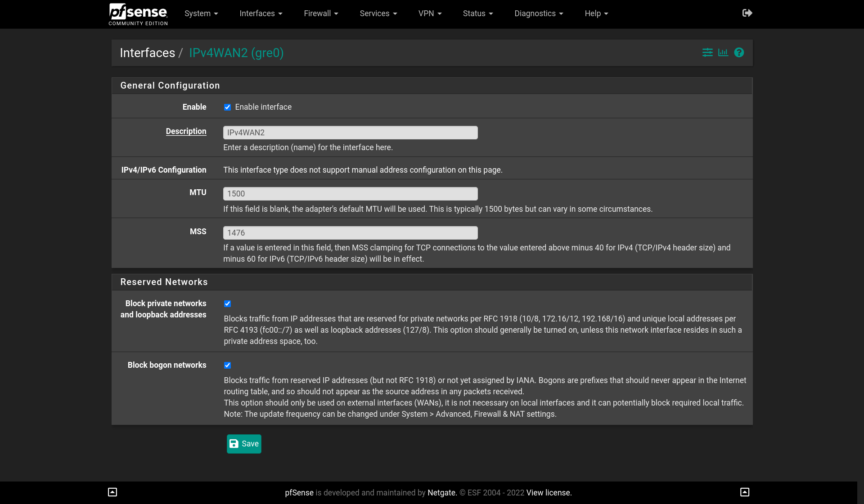Open the Interfaces dropdown menu

261,13
